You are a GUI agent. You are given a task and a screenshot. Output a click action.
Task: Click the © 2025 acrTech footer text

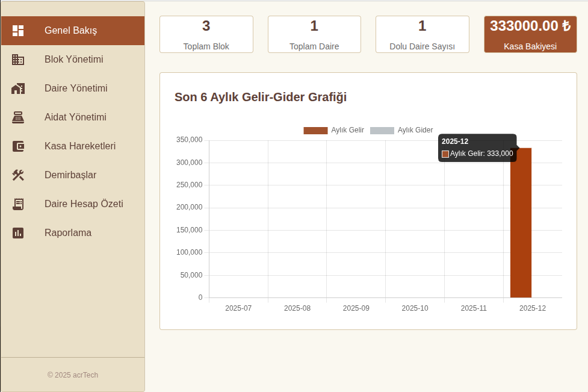point(73,375)
